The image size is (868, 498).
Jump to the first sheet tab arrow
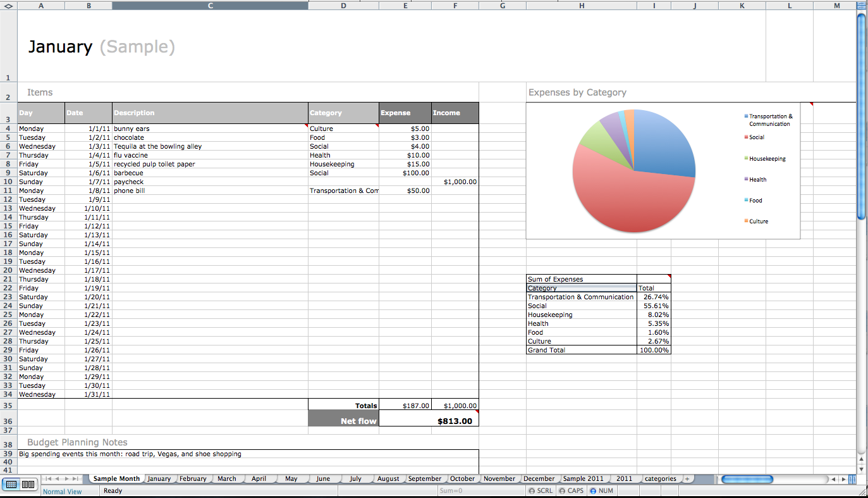click(x=49, y=479)
